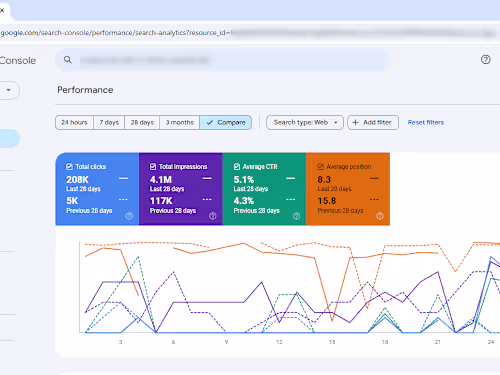Choose the 7 days range
This screenshot has width=500, height=375.
pyautogui.click(x=109, y=122)
